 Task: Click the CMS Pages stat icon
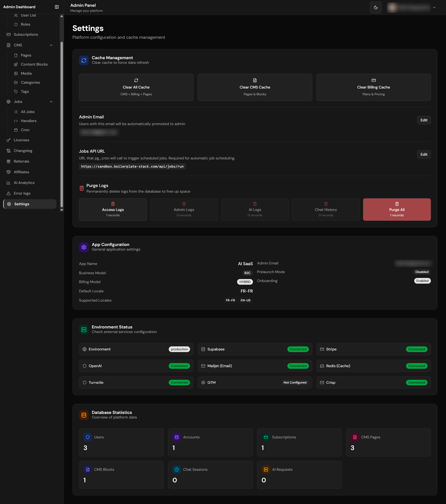(355, 437)
